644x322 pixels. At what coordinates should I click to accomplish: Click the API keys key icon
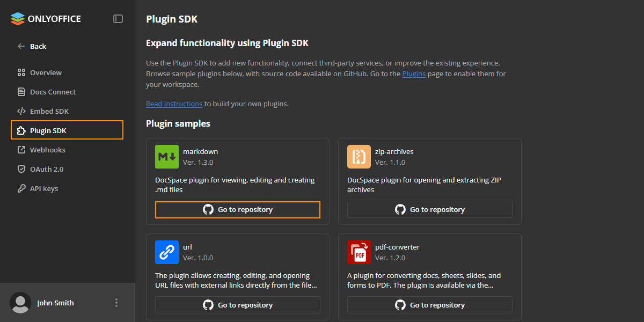[21, 188]
